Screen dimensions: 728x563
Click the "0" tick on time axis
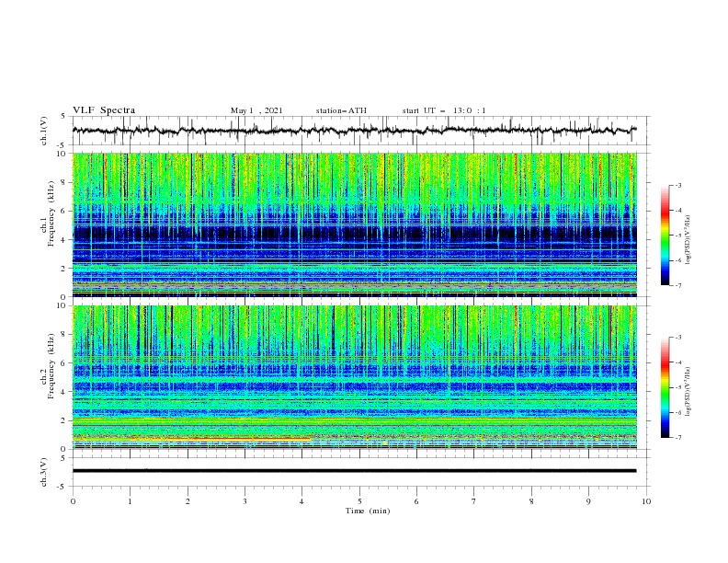click(73, 501)
